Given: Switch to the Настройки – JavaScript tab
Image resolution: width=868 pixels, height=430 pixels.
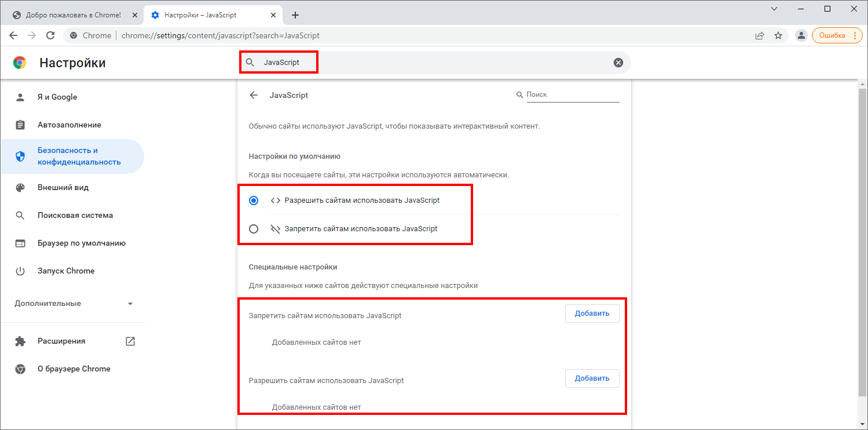Looking at the screenshot, I should click(213, 15).
